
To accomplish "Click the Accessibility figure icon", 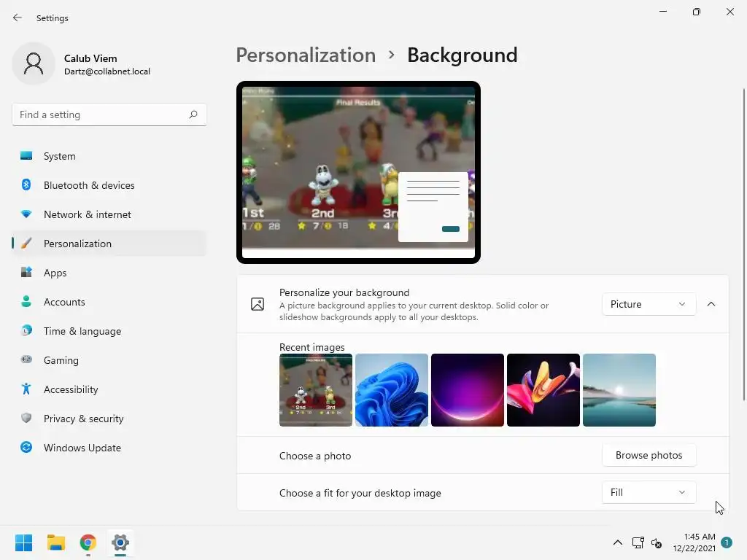I will click(26, 389).
